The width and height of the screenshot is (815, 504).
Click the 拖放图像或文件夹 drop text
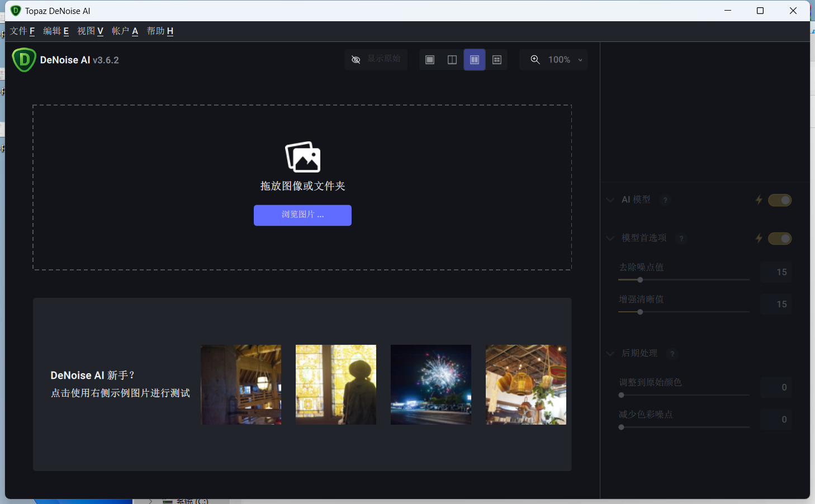(302, 186)
